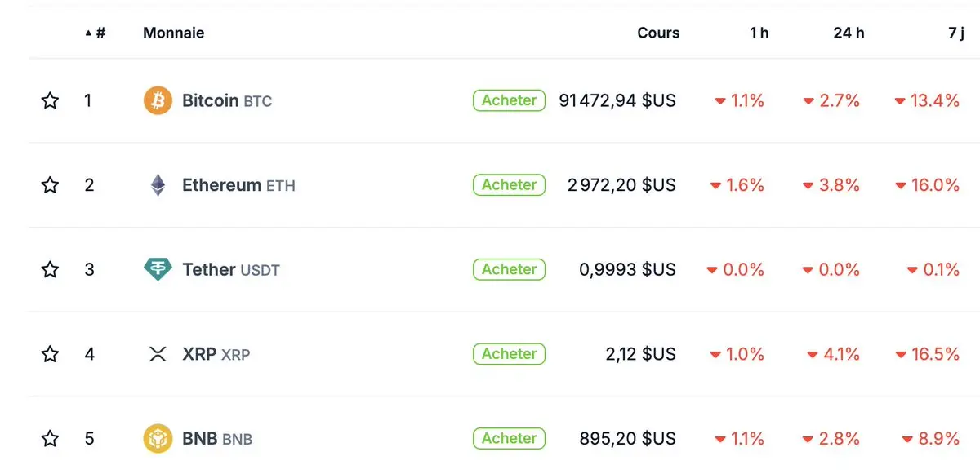Mark BNB as favorite with star
The height and width of the screenshot is (474, 980).
coord(50,439)
